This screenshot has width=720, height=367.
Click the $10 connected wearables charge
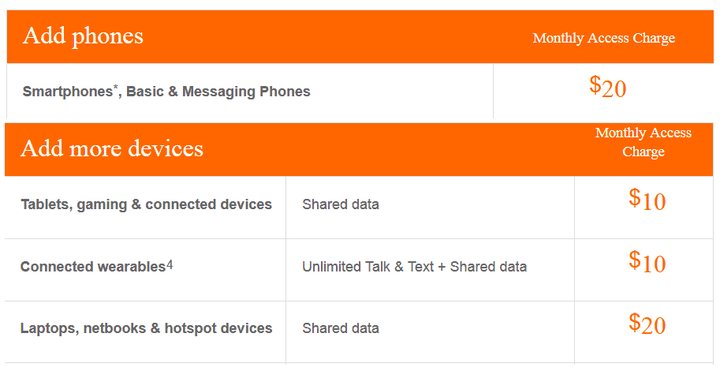click(x=647, y=262)
